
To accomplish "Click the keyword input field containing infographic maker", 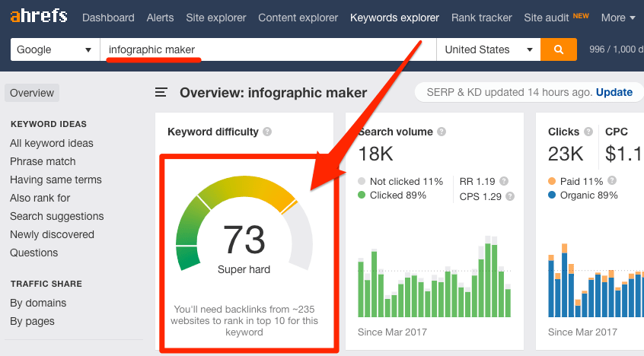I will tap(268, 49).
